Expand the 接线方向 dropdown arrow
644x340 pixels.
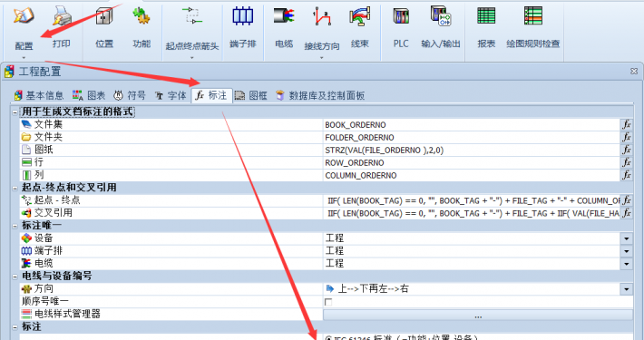pyautogui.click(x=322, y=57)
